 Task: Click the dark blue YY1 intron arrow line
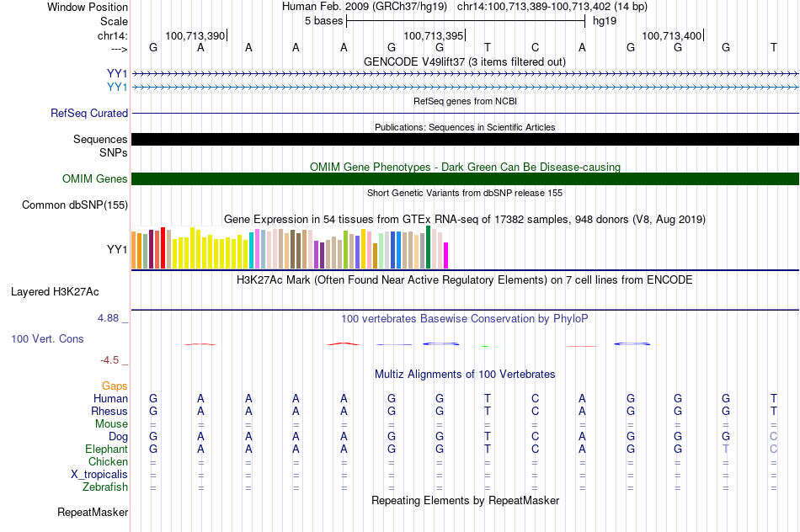click(x=465, y=74)
